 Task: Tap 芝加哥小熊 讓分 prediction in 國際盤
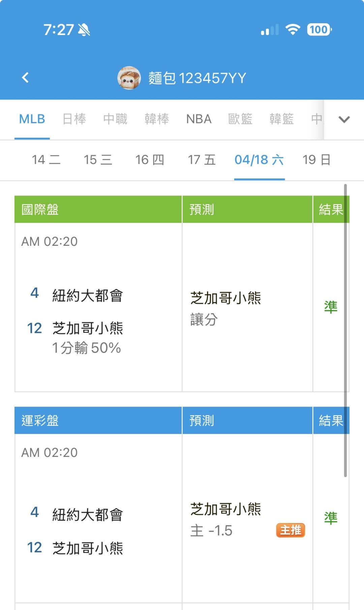[226, 308]
